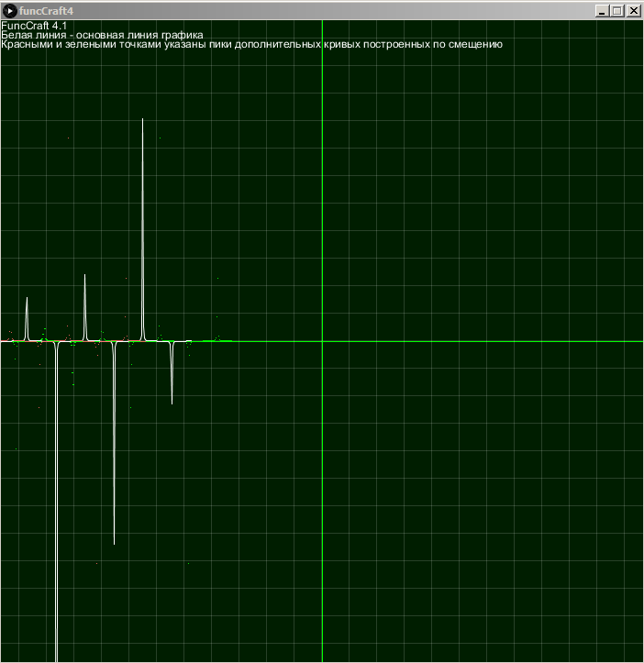This screenshot has height=663, width=644.
Task: Click the funcCraft4 app icon in title bar
Action: (x=9, y=11)
